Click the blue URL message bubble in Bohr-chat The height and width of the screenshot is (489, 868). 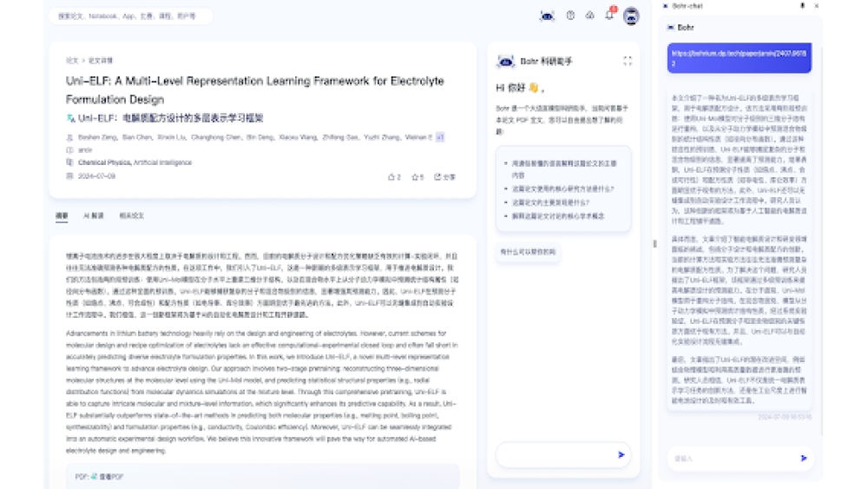[x=739, y=58]
